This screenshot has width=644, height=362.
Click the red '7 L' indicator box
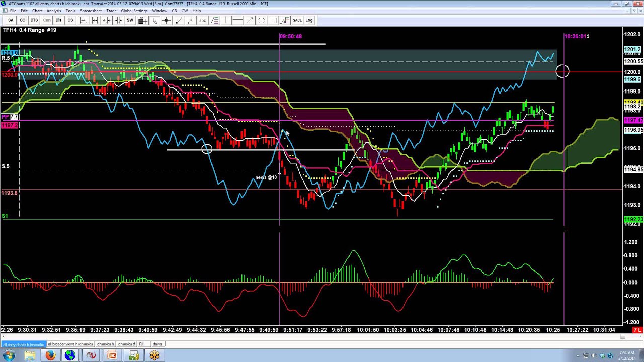coord(637,330)
